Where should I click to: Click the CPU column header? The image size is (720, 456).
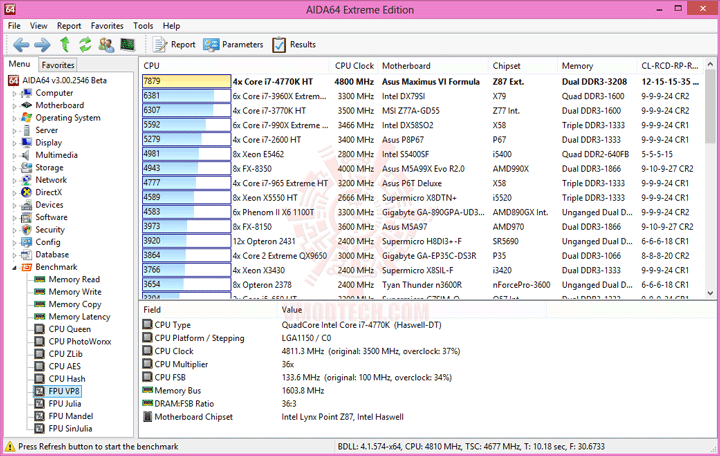pos(234,66)
